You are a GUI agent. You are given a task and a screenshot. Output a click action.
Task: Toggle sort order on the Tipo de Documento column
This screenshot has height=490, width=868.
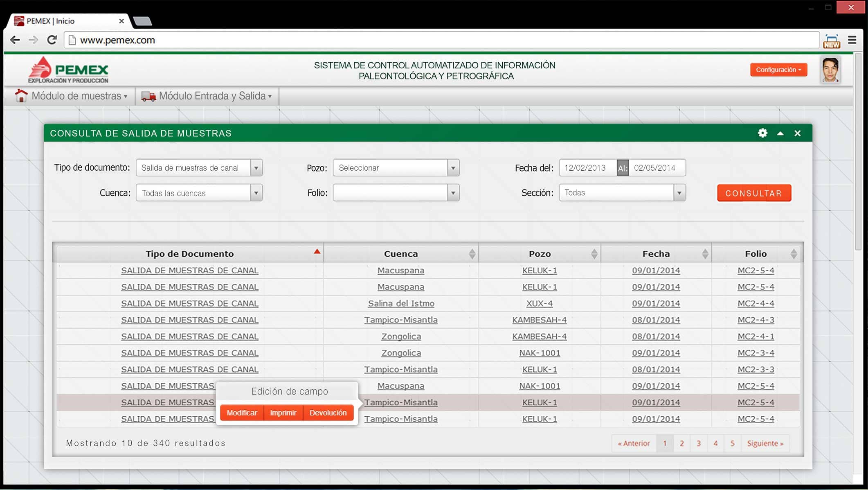click(x=317, y=252)
